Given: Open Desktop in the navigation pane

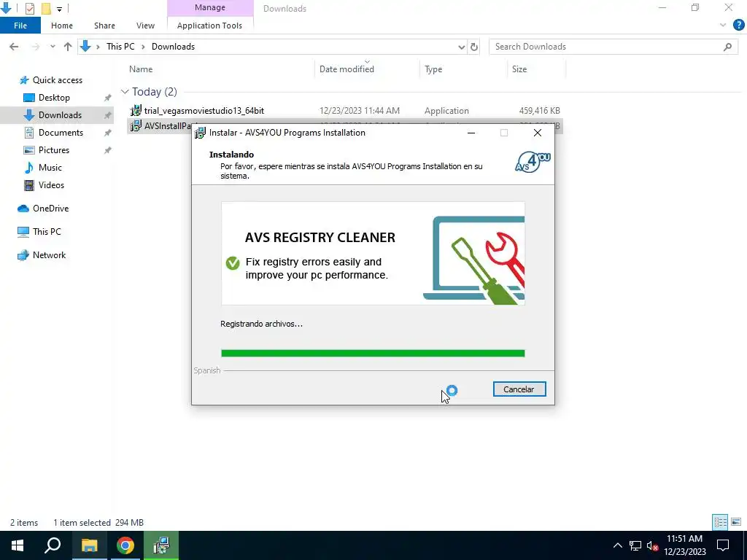Looking at the screenshot, I should pos(54,98).
